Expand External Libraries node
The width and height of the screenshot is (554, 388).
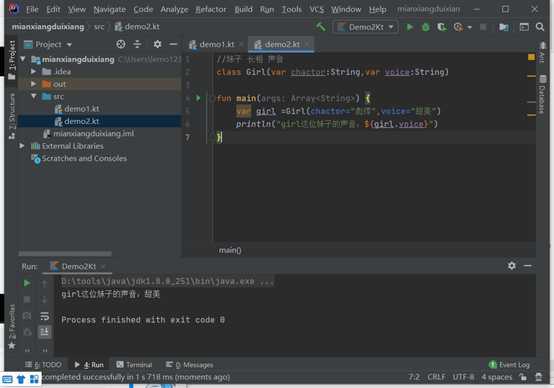(22, 146)
